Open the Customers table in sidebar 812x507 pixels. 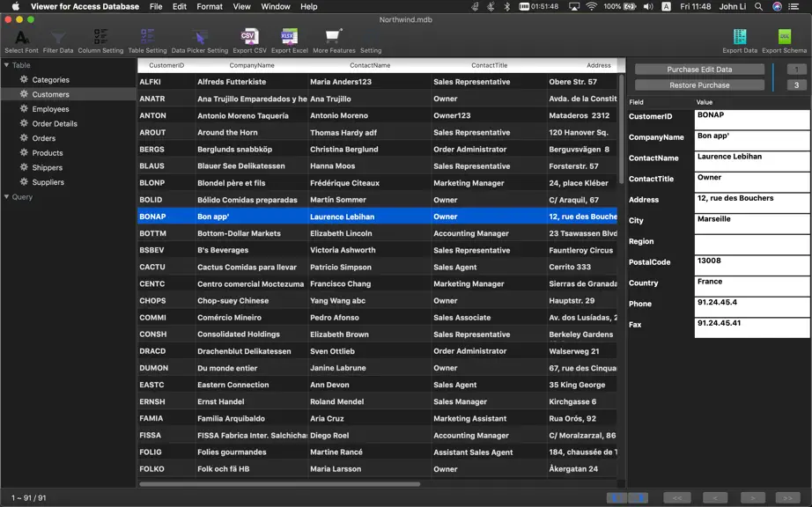point(69,94)
